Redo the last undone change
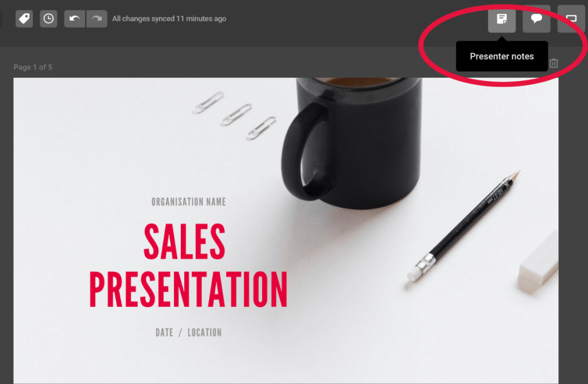 point(96,19)
